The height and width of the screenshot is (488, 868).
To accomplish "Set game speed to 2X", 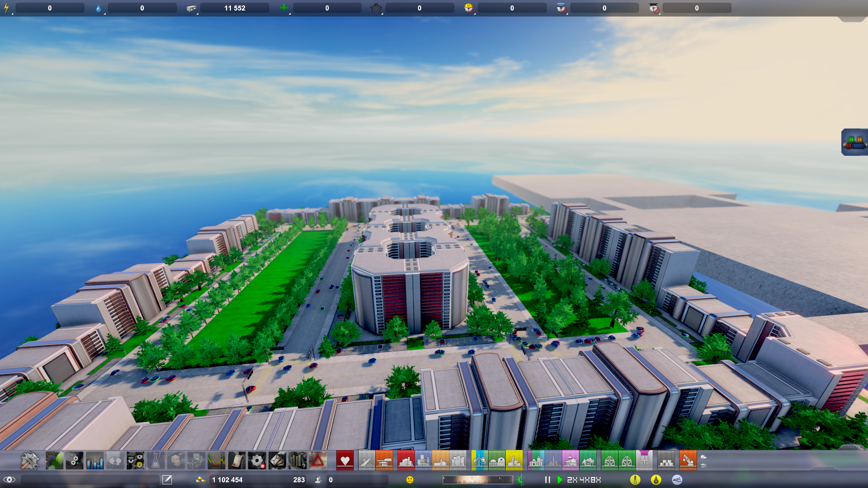I will tap(572, 480).
